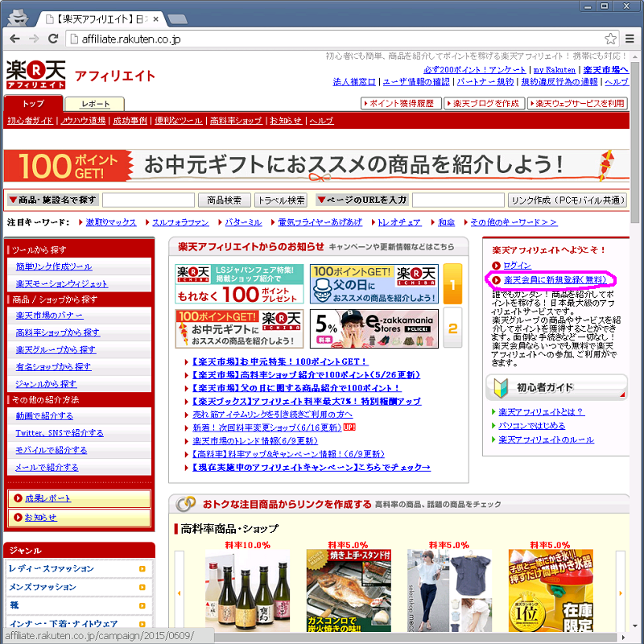
Task: Click the ログイン arrow icon
Action: pos(496,266)
